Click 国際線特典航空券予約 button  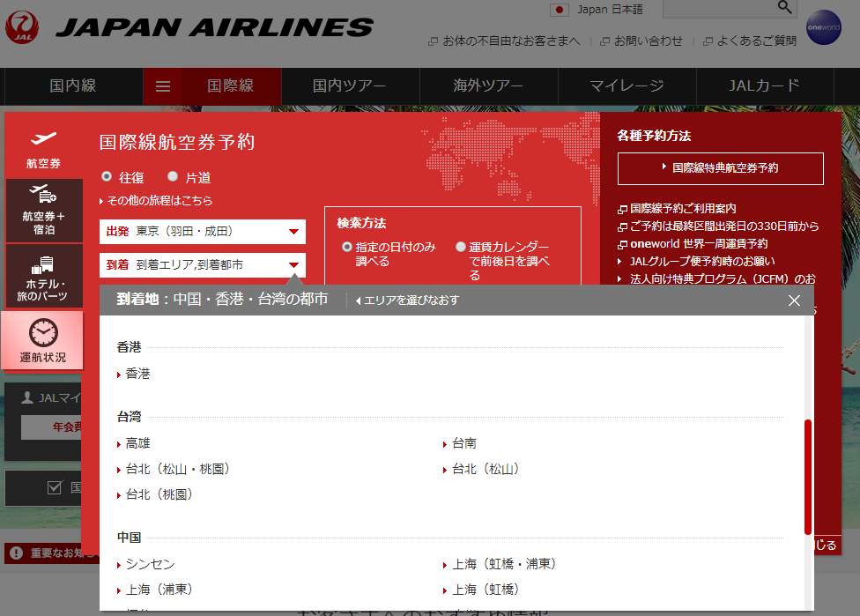(720, 168)
